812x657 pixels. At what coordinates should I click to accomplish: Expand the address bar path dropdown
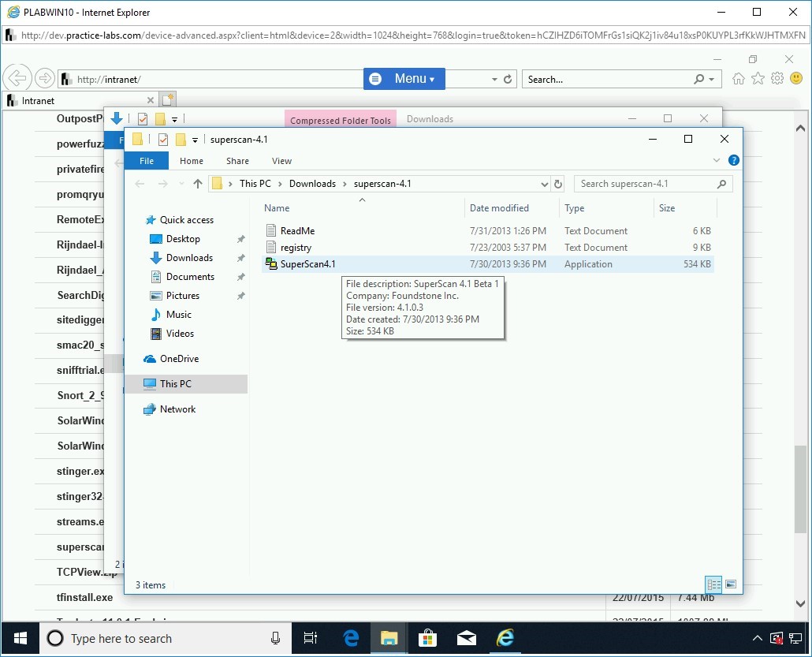click(x=544, y=184)
